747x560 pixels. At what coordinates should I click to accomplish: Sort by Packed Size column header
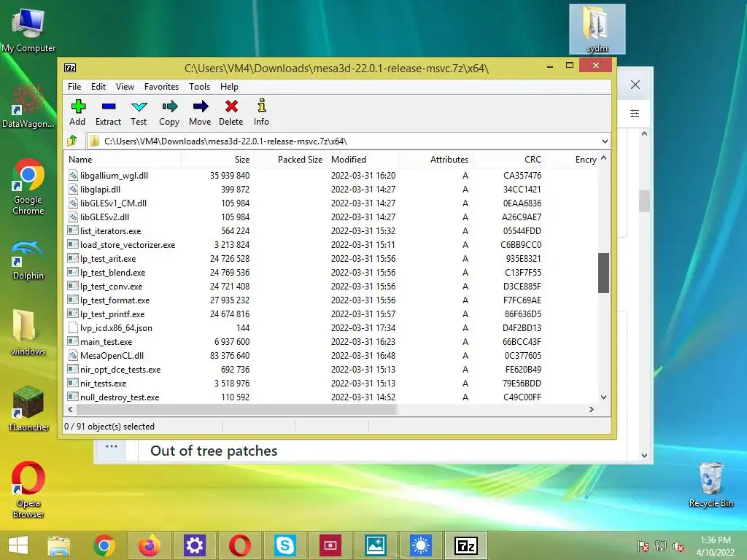tap(290, 160)
